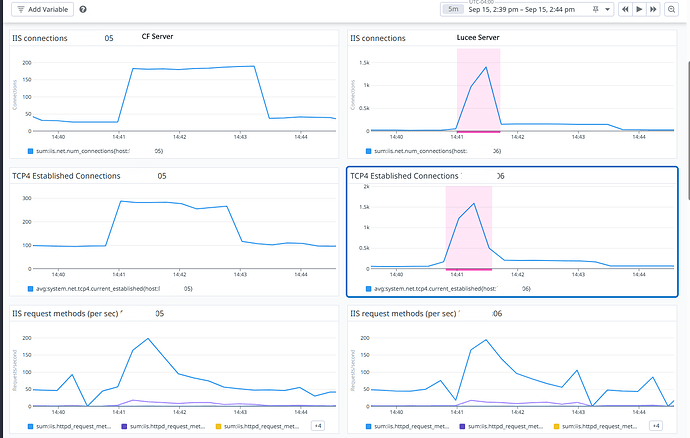Viewport: 690px width, 438px height.
Task: Open the help question mark icon
Action: pyautogui.click(x=82, y=9)
